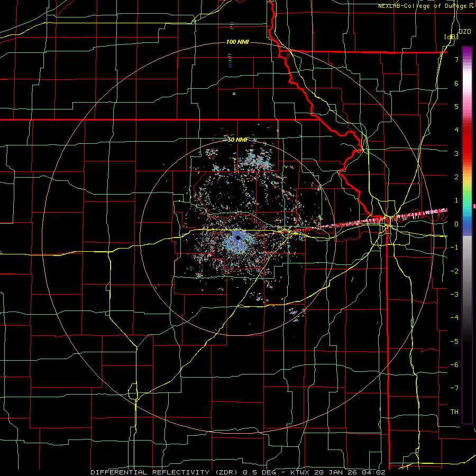Click the "6" tick on the color scale
This screenshot has width=476, height=476.
coord(456,83)
